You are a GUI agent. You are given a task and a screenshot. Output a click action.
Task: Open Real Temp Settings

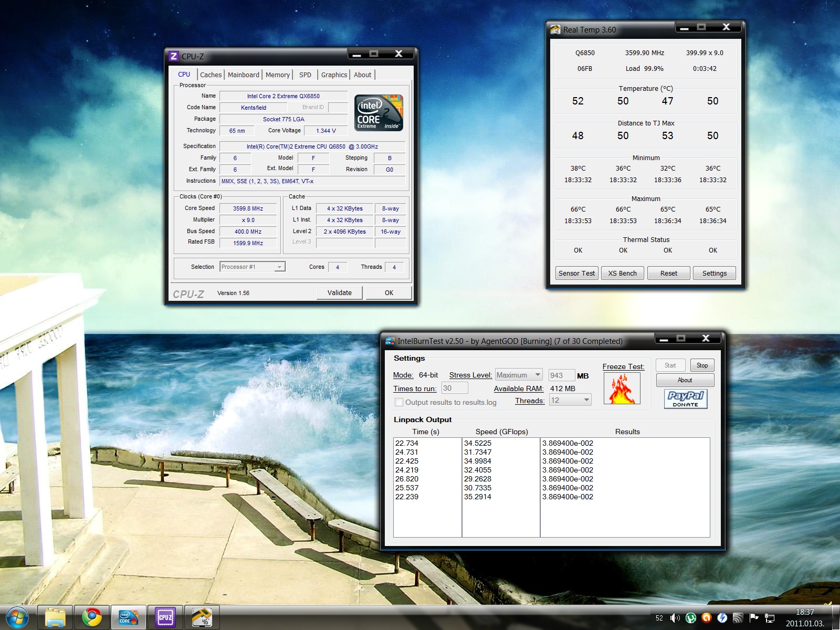point(715,273)
